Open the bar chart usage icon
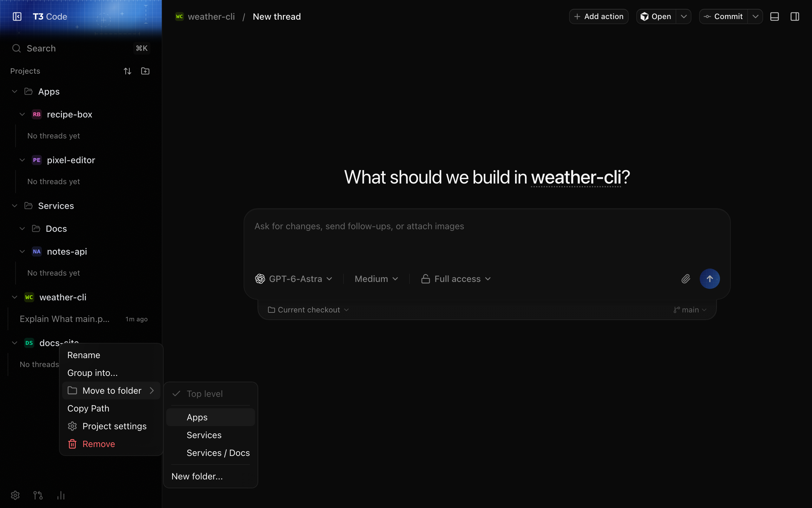The width and height of the screenshot is (812, 508). coord(61,495)
